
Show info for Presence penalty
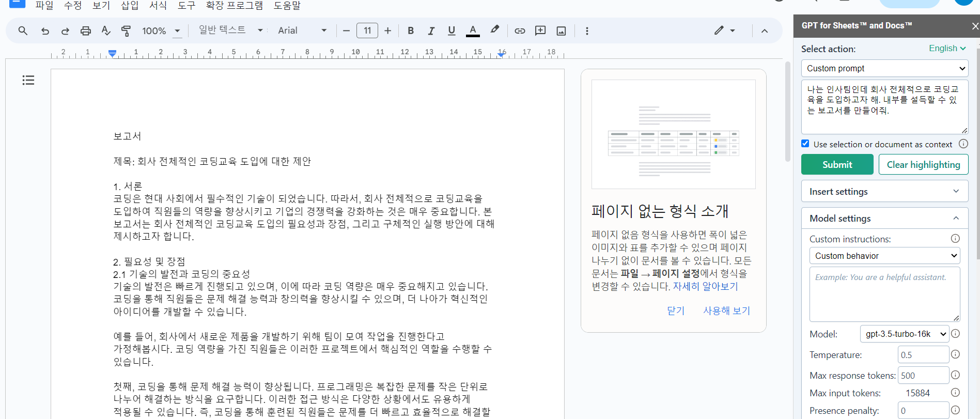point(956,410)
